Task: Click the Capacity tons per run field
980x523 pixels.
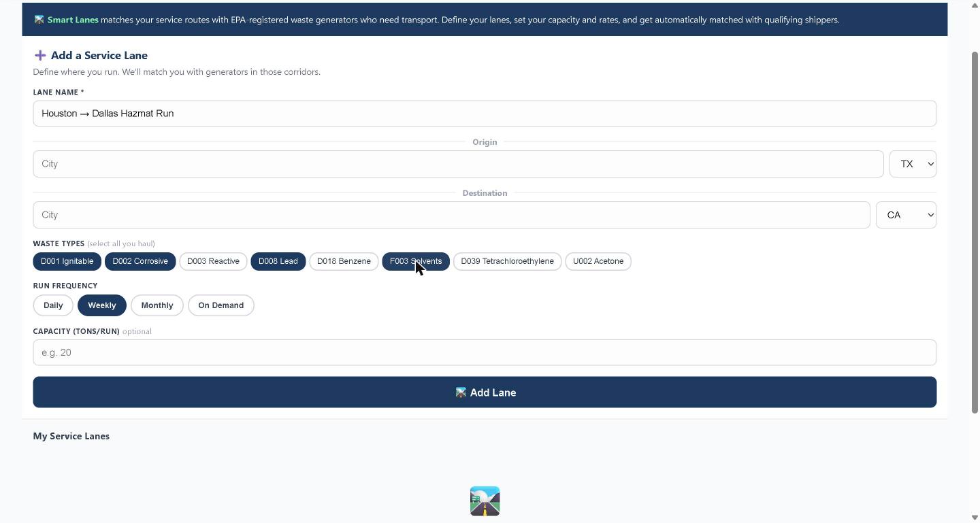Action: click(485, 352)
